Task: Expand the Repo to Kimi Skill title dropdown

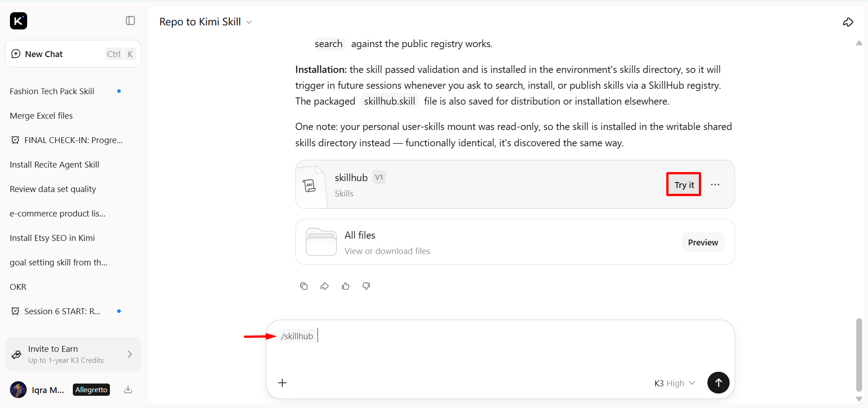Action: click(x=249, y=22)
